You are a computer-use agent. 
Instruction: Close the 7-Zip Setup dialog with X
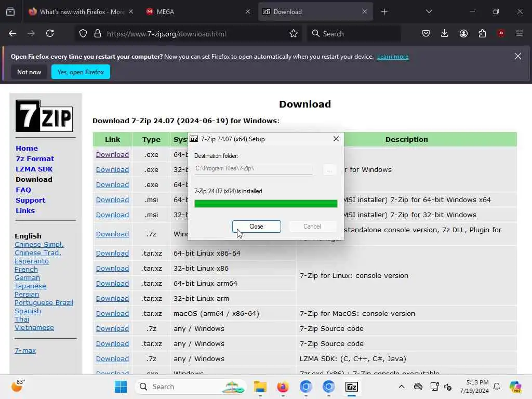[336, 139]
